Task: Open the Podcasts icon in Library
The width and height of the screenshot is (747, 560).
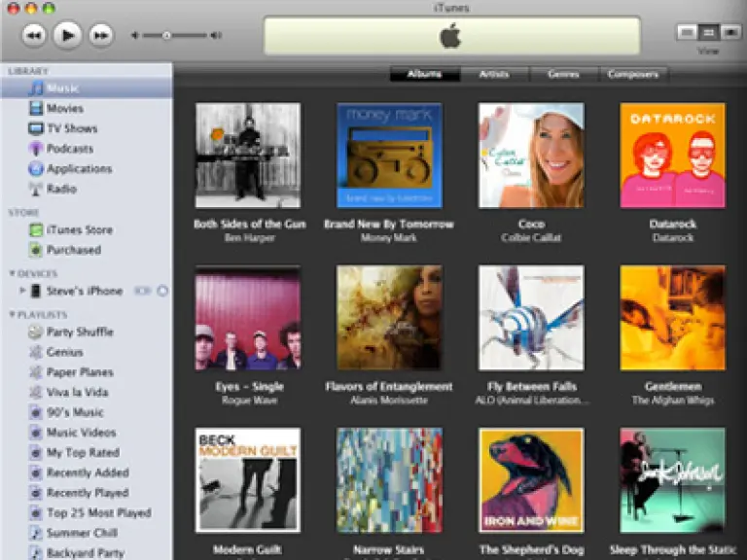Action: point(36,149)
